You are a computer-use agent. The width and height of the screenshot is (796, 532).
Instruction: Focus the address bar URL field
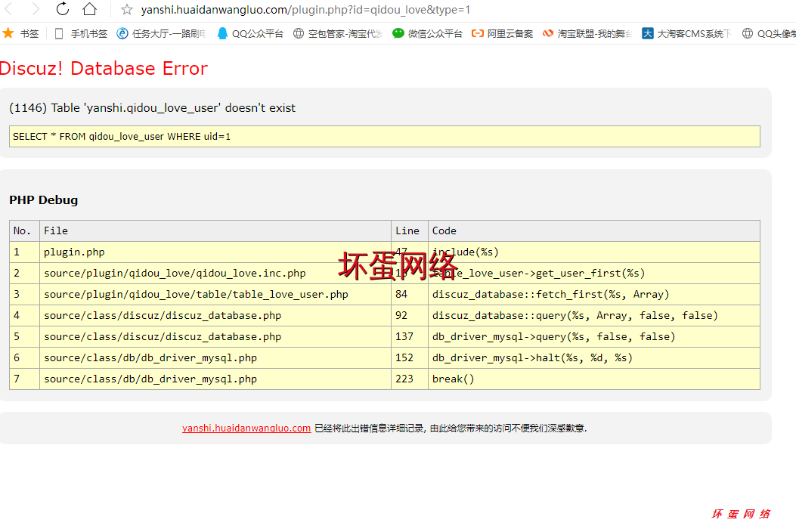tap(305, 10)
